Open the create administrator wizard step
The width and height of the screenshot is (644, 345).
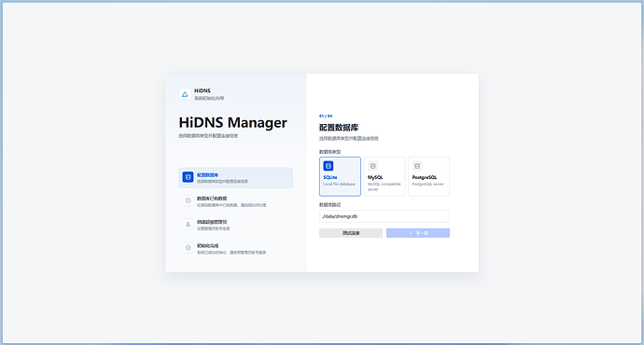point(235,225)
